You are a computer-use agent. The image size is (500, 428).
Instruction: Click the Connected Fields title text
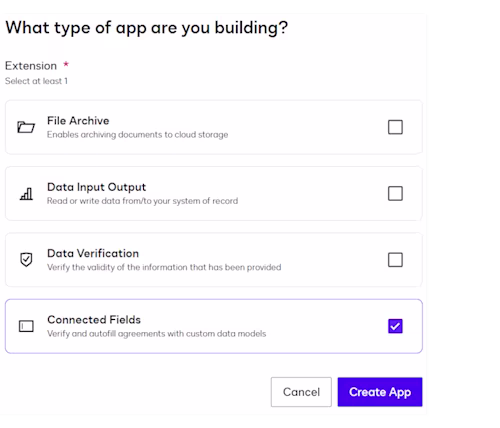94,320
